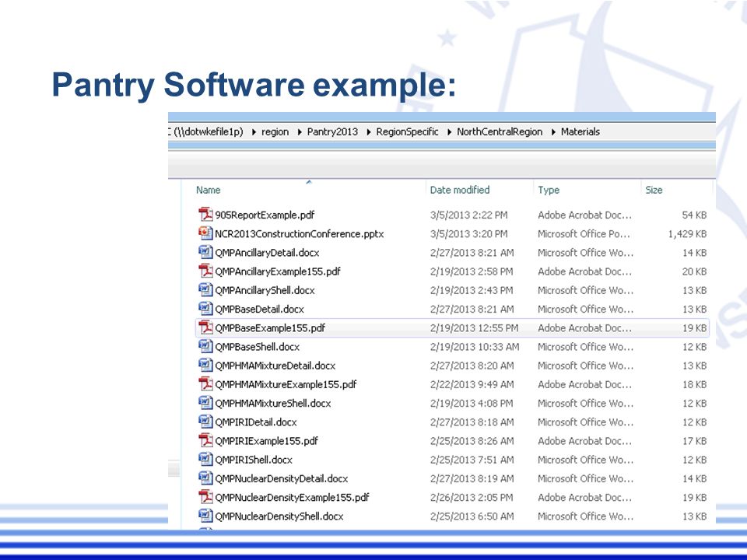The image size is (747, 560).
Task: Click the 2/25/2013 6:50 AM date cell
Action: coord(472,516)
